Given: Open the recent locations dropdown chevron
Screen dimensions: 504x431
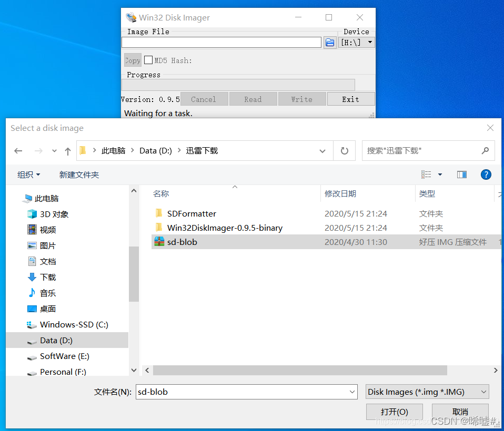Looking at the screenshot, I should [x=54, y=151].
